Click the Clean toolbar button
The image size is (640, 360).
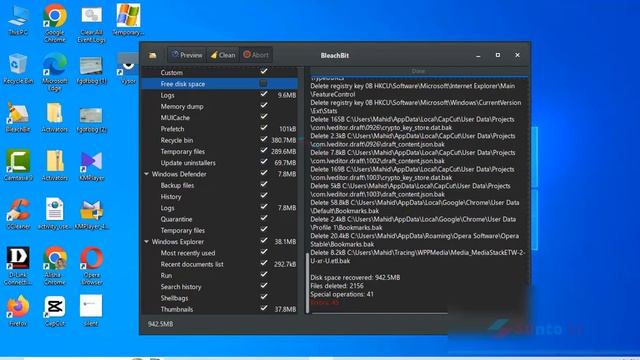[223, 55]
